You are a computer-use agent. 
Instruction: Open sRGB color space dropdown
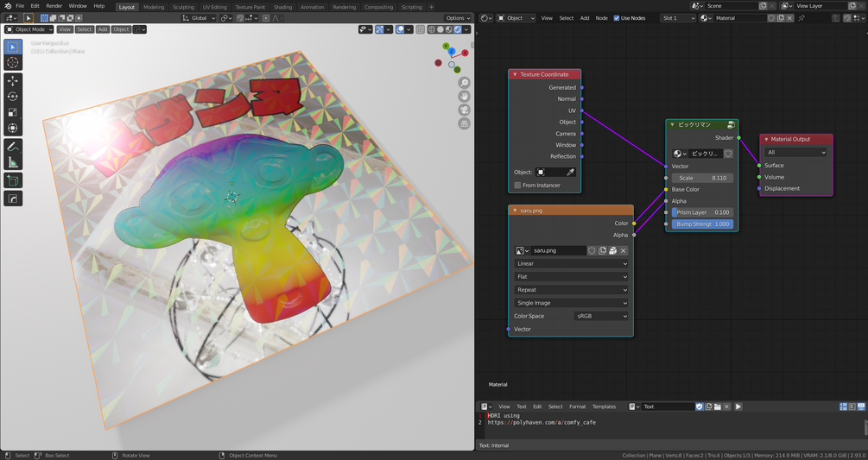coord(601,316)
